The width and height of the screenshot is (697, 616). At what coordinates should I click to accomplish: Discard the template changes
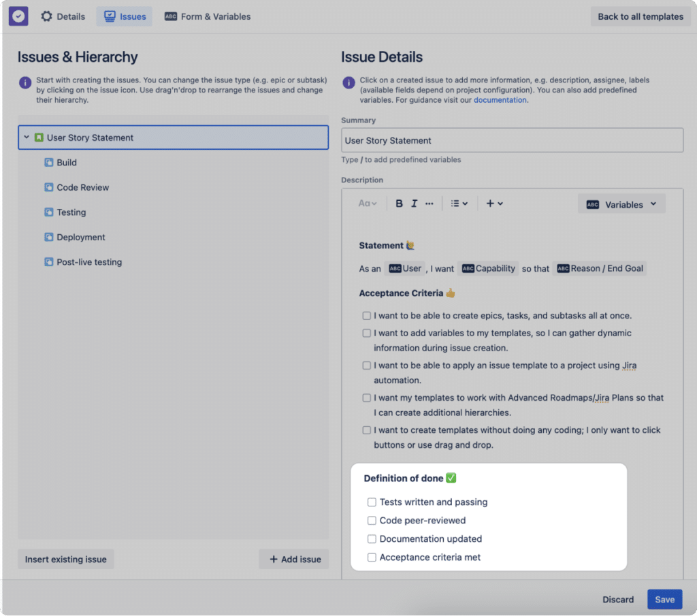[618, 600]
